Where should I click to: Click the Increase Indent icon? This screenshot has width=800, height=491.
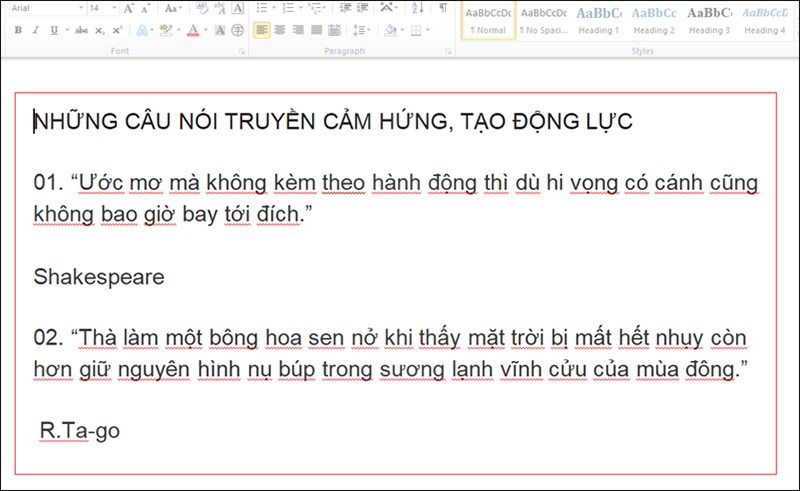pyautogui.click(x=362, y=8)
